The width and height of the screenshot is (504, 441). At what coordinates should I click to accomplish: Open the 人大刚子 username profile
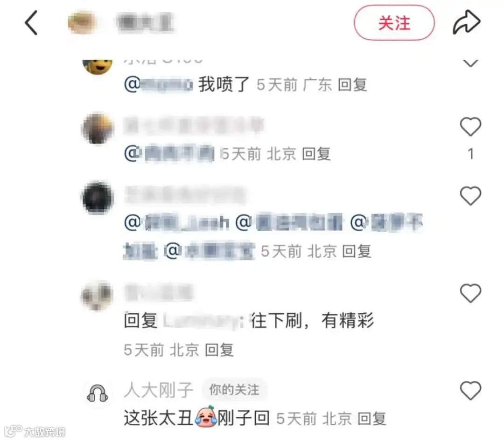[159, 390]
